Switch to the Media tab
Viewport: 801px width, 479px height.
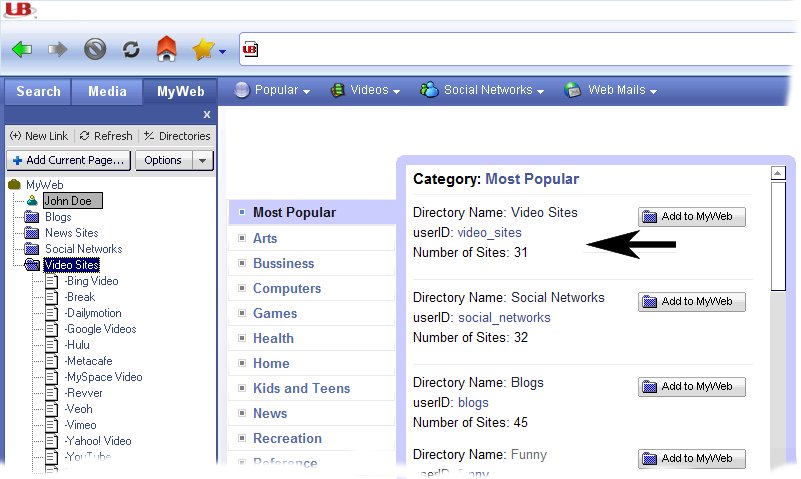pyautogui.click(x=107, y=91)
